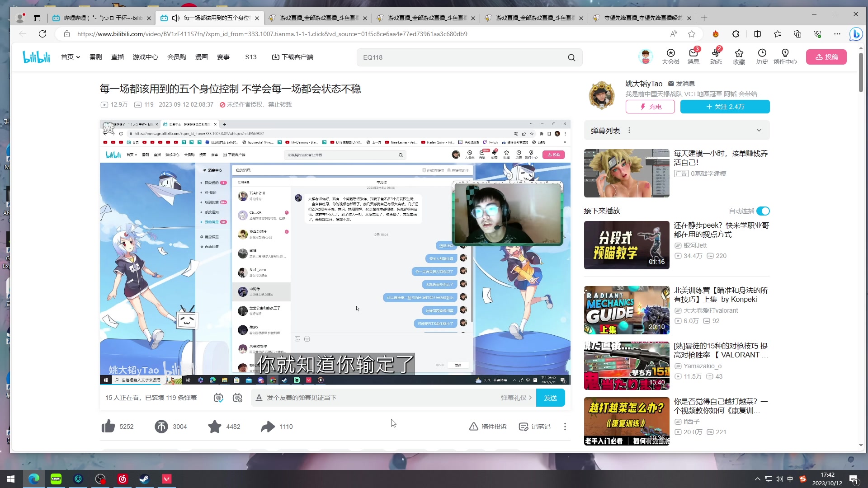868x488 pixels.
Task: Add page to browser favorites star
Action: click(x=692, y=34)
